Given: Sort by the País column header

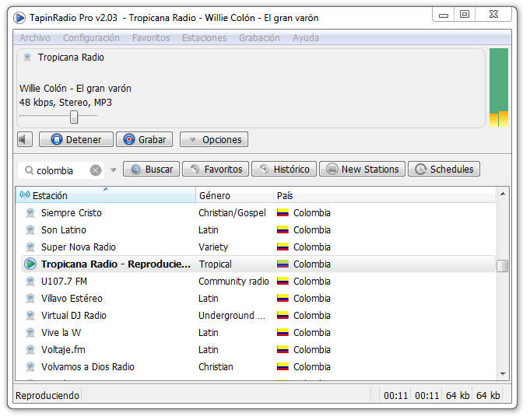Looking at the screenshot, I should [x=384, y=195].
